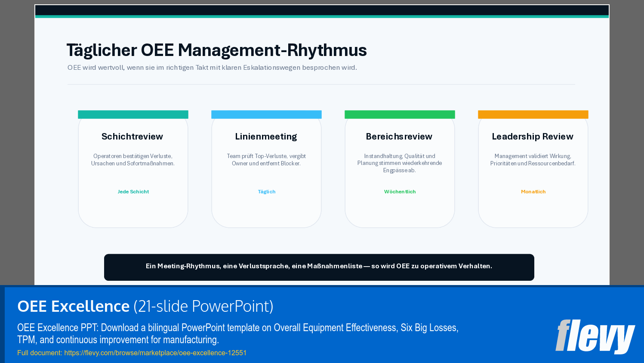Click the 'Wöchentlich' frequency label
Screen dimensions: 644x363
pos(400,192)
